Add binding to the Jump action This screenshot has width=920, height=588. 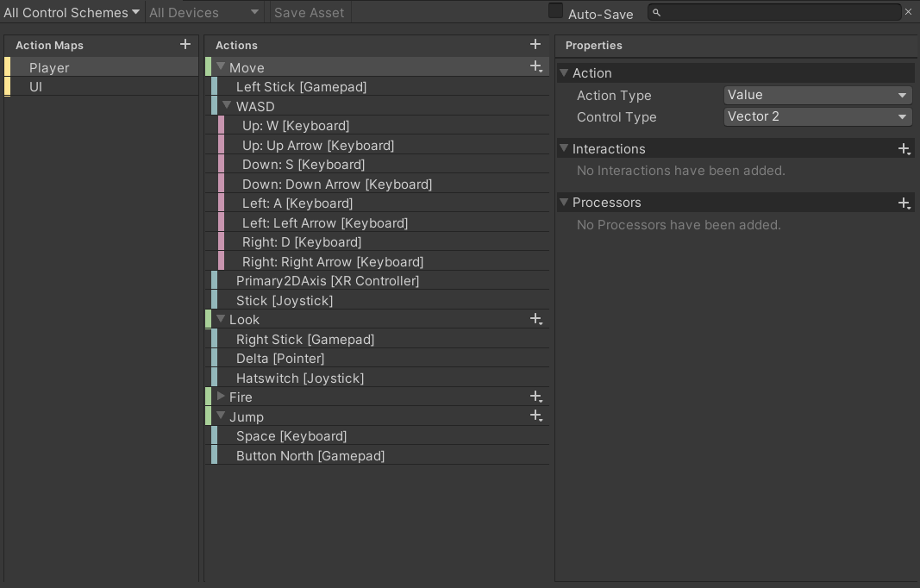click(x=535, y=416)
